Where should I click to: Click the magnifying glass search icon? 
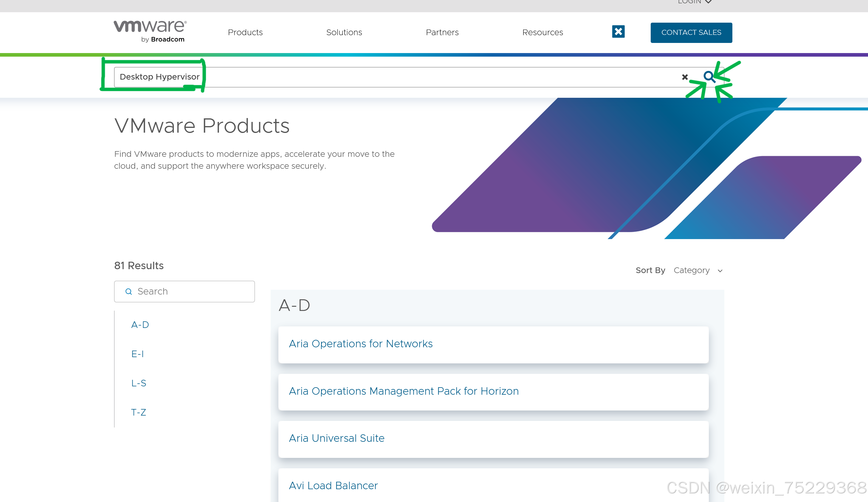709,76
